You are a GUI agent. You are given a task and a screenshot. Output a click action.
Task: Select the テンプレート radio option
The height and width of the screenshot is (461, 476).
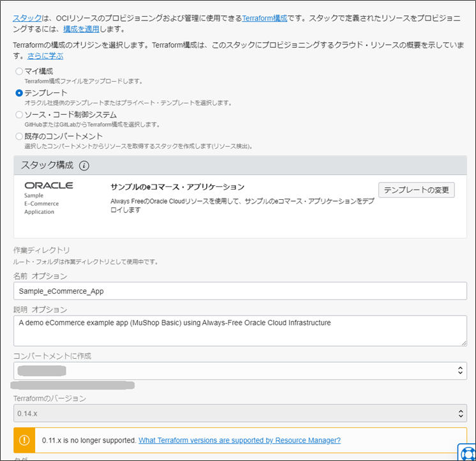click(x=19, y=93)
